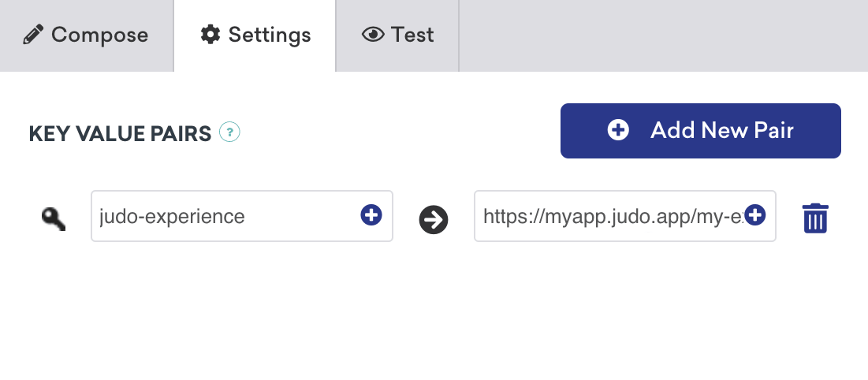This screenshot has height=380, width=868.
Task: Click plus icon inside the URL value field
Action: tap(755, 215)
